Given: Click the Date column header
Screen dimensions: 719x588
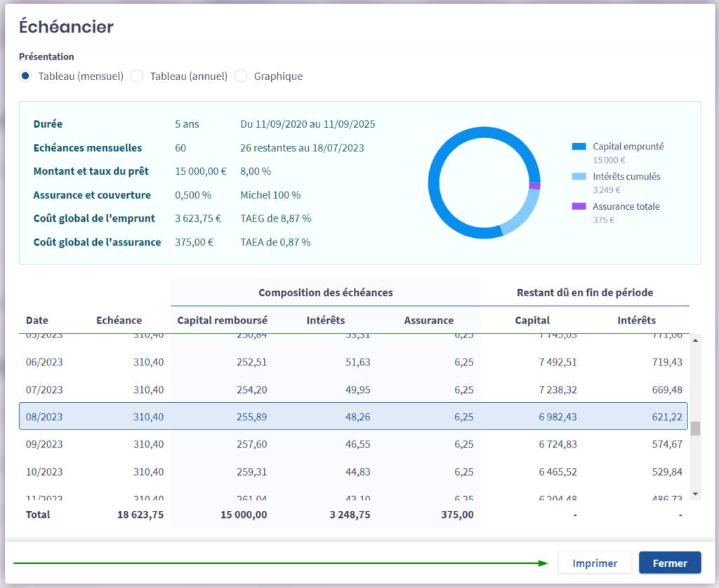Looking at the screenshot, I should click(x=37, y=321).
